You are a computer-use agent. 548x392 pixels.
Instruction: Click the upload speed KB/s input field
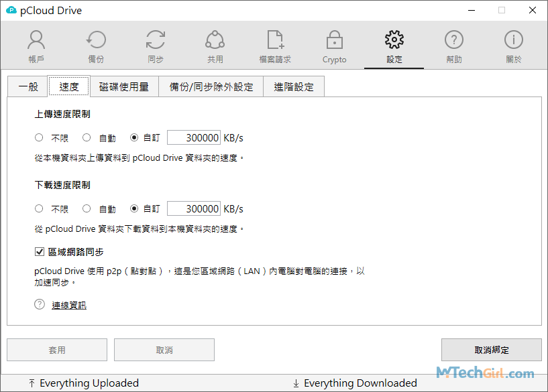point(194,138)
